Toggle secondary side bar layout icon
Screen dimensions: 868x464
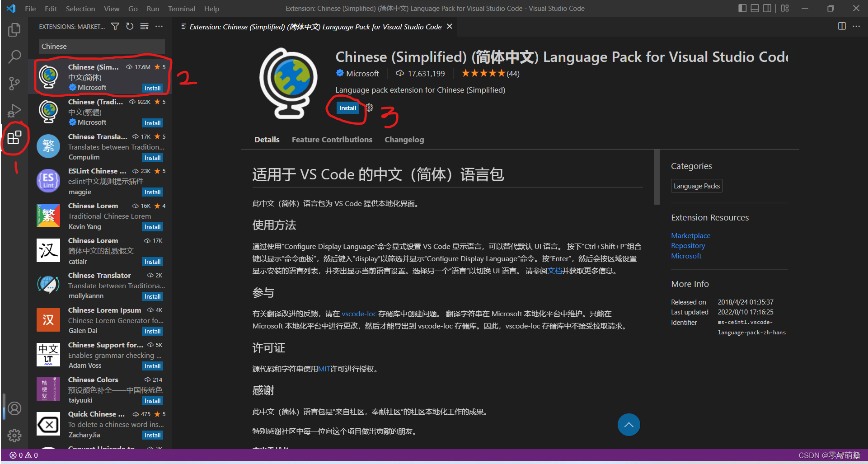[767, 8]
